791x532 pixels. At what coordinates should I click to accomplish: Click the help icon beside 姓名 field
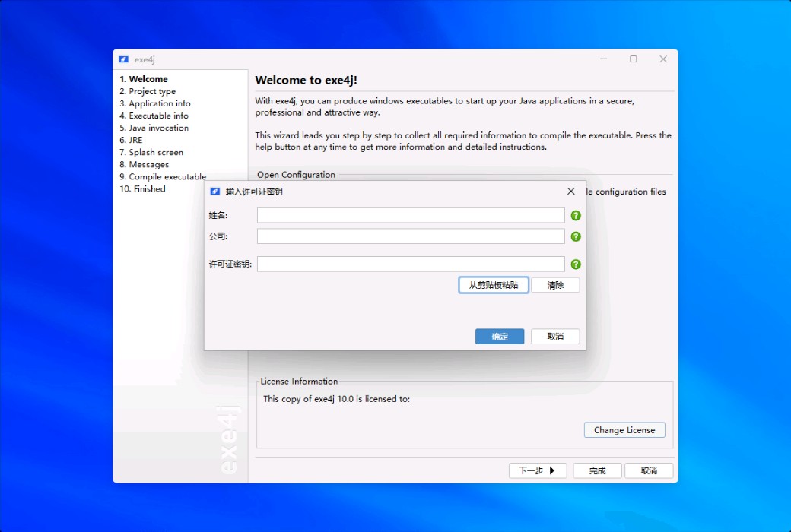click(x=576, y=216)
